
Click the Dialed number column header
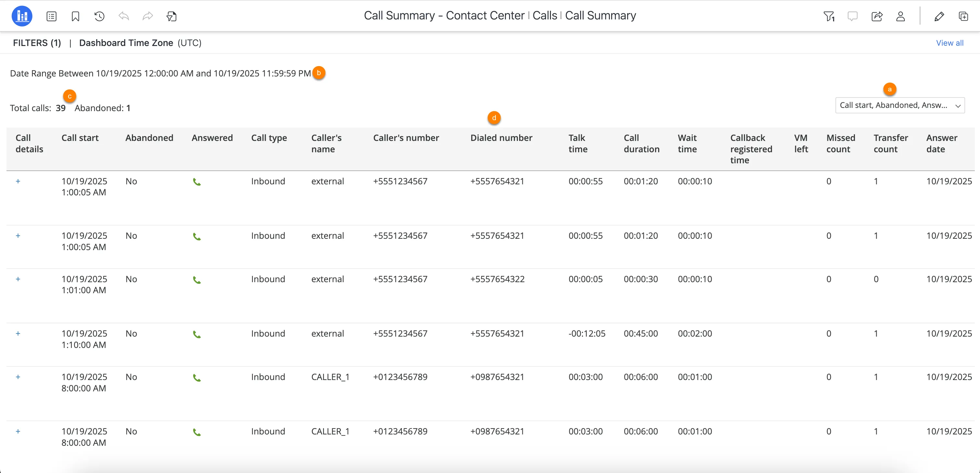point(501,138)
